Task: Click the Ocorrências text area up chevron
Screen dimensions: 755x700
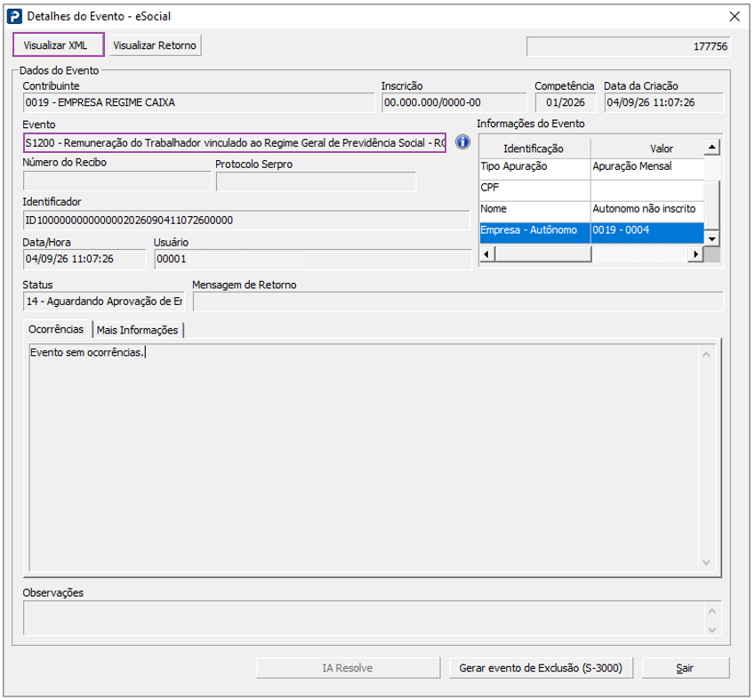Action: pos(706,355)
